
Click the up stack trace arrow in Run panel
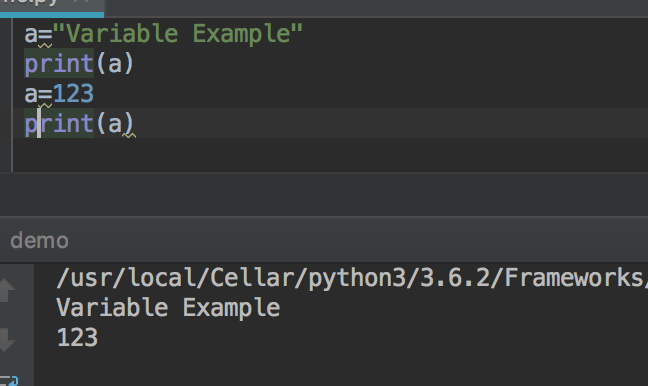click(7, 290)
